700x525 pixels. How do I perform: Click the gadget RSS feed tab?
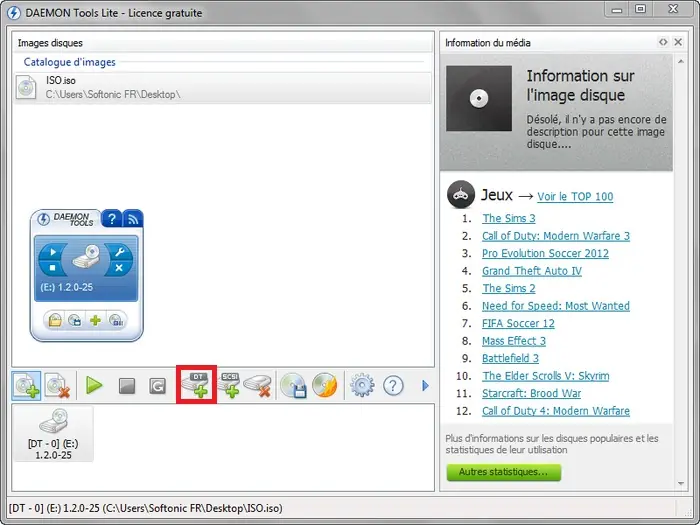(x=133, y=218)
